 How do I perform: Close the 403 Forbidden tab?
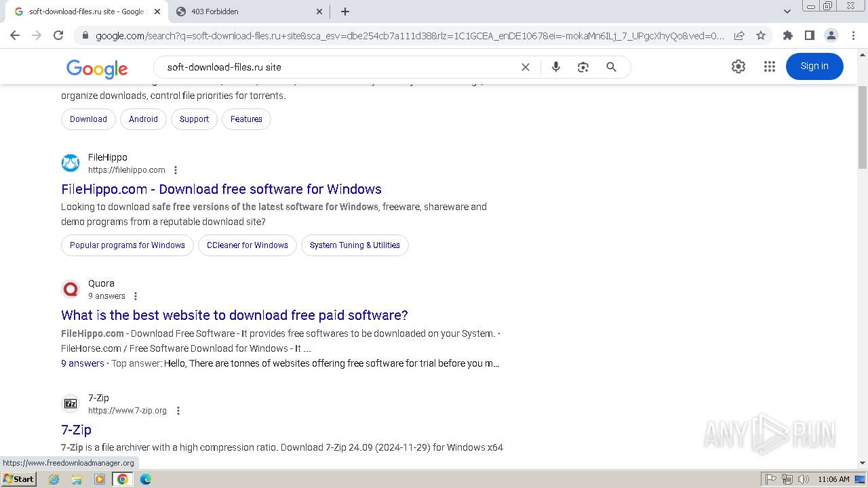(x=319, y=12)
